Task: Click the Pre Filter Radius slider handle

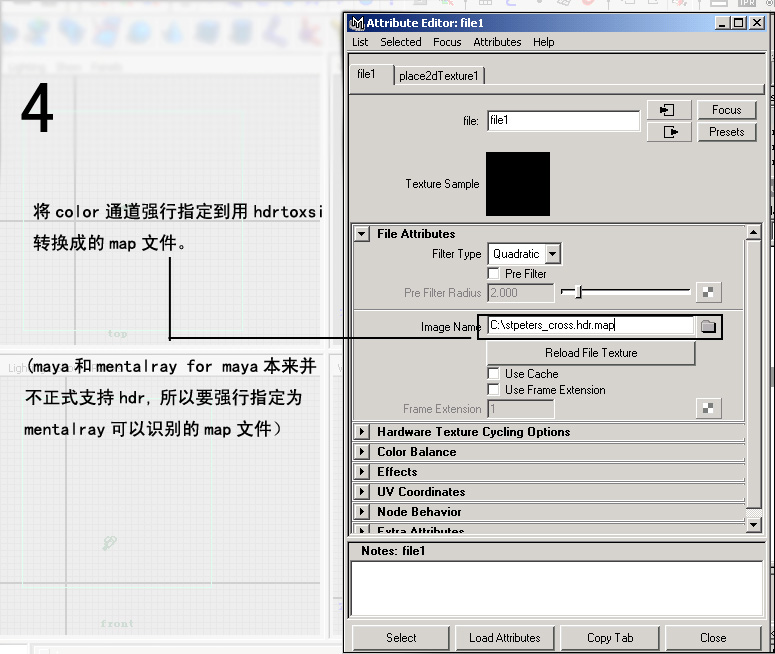Action: pyautogui.click(x=578, y=292)
